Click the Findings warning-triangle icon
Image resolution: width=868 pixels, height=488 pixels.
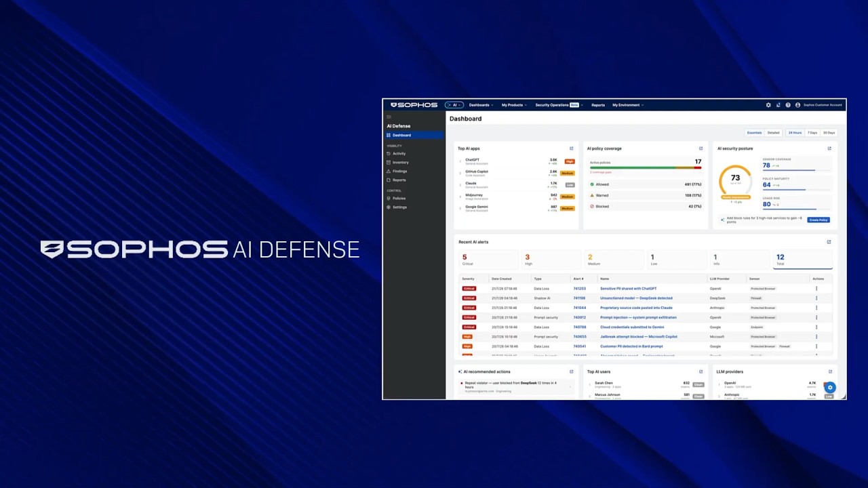point(389,171)
